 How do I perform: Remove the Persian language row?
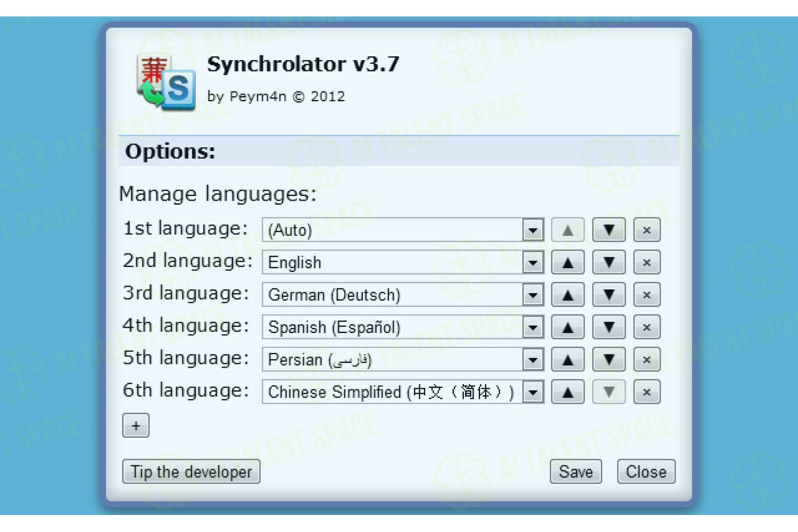pos(647,360)
